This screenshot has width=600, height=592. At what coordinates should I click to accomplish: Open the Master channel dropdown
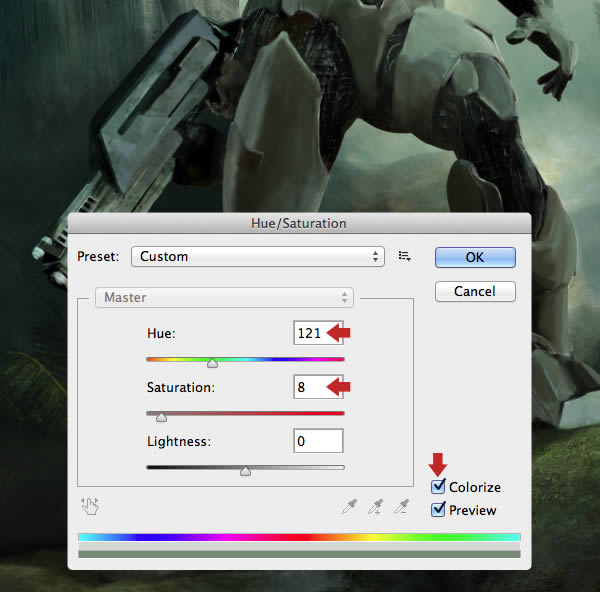click(224, 297)
